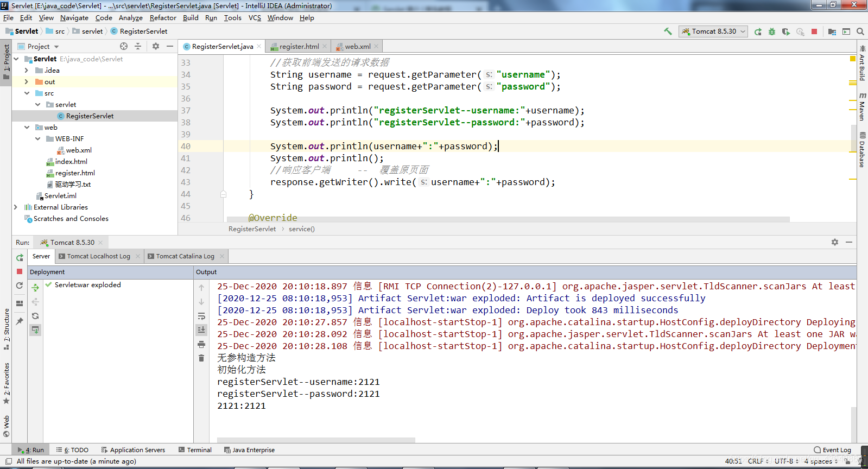The width and height of the screenshot is (868, 469).
Task: Restore layout in the Run panel
Action: [x=20, y=303]
